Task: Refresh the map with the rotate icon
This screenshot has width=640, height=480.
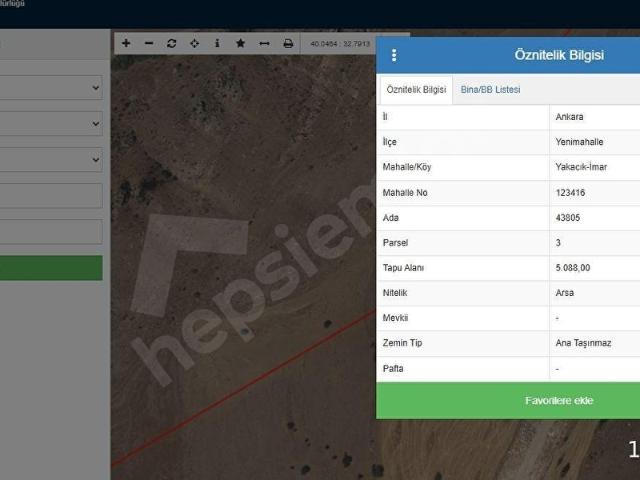Action: 172,43
